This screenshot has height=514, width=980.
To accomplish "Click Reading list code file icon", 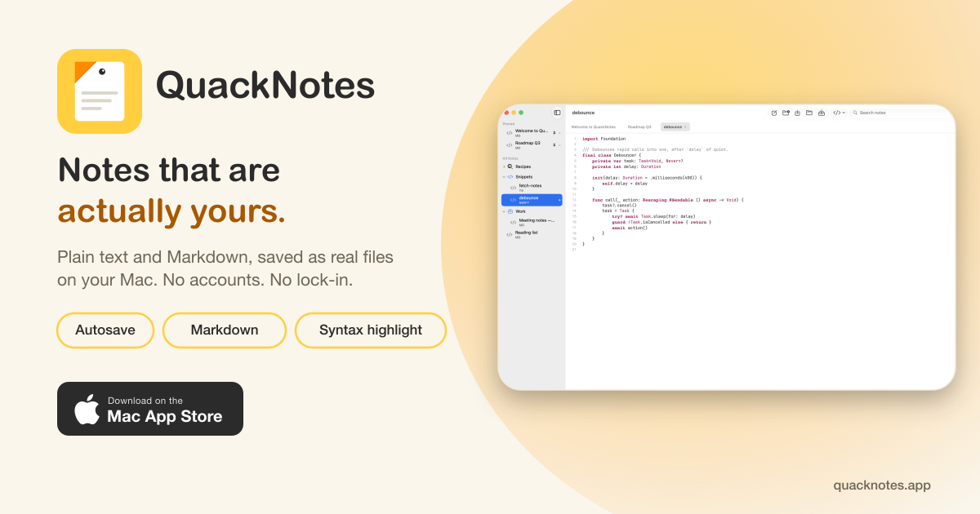I will (x=510, y=234).
